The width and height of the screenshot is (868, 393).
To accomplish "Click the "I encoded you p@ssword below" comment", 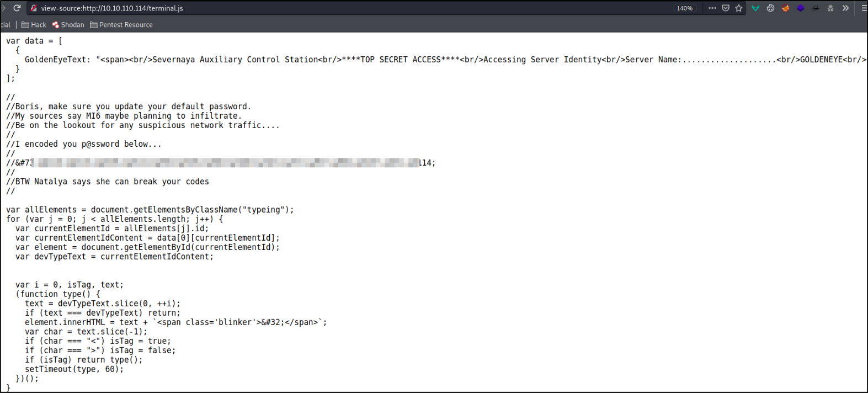I will pyautogui.click(x=84, y=144).
